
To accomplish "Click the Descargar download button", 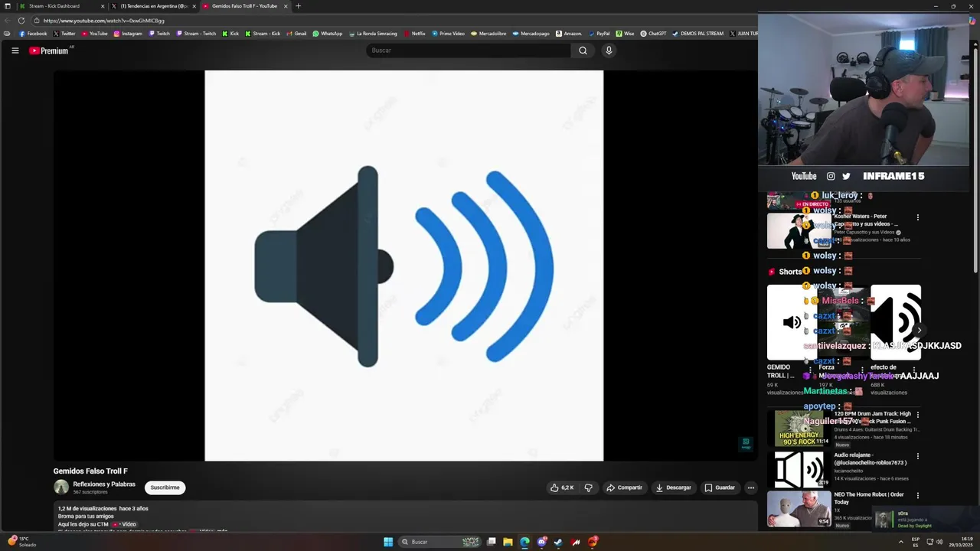I will coord(674,487).
